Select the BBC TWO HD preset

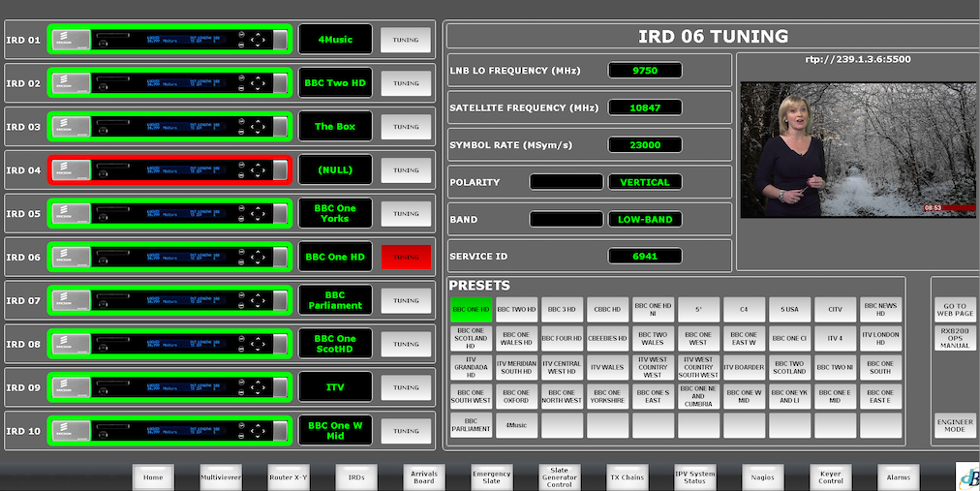(516, 309)
